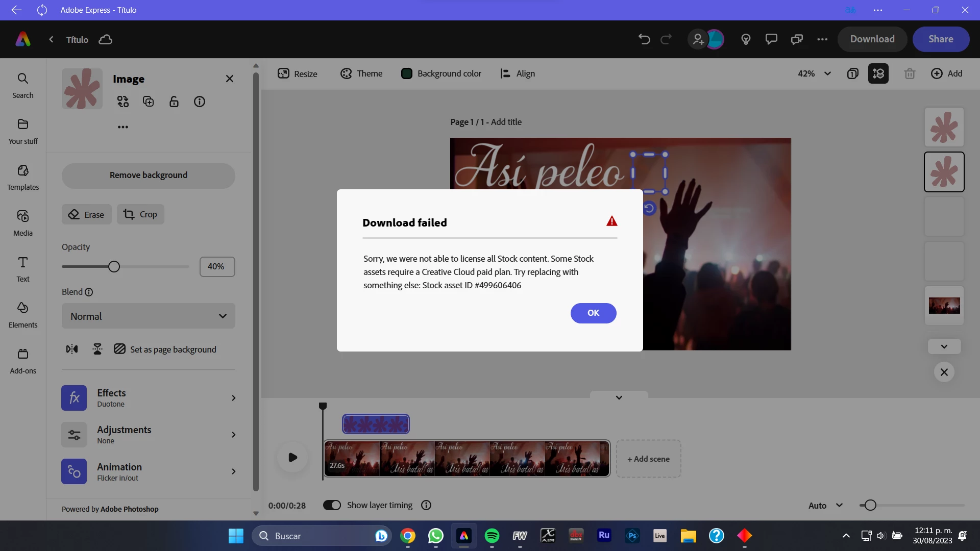Viewport: 980px width, 551px height.
Task: Toggle the layer stack view button
Action: [878, 73]
